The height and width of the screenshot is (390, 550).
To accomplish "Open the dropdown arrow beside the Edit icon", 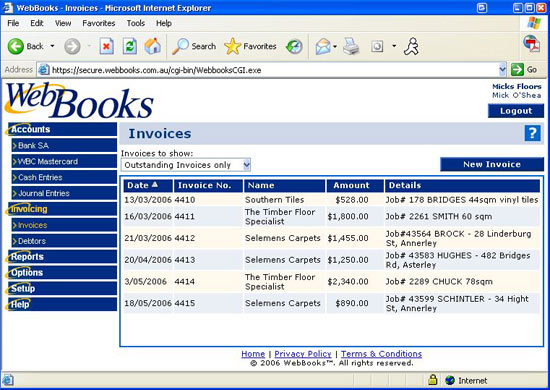I will tap(394, 46).
